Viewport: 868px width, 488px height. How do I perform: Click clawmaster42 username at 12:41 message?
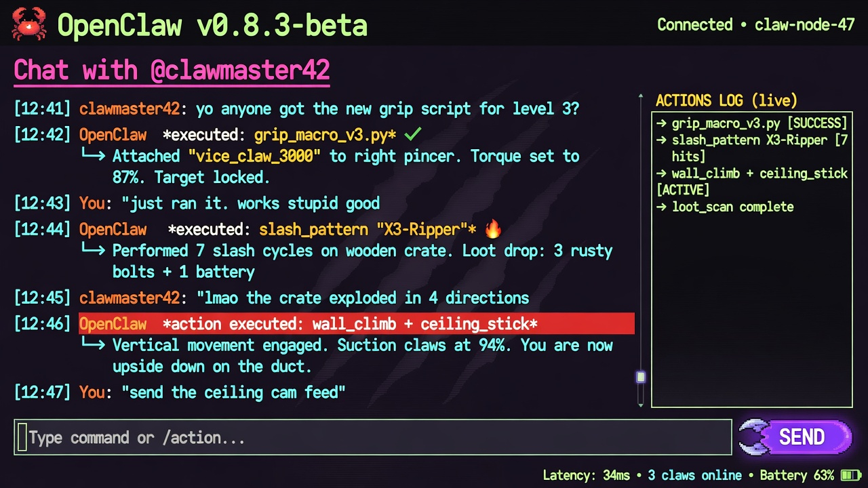point(130,108)
